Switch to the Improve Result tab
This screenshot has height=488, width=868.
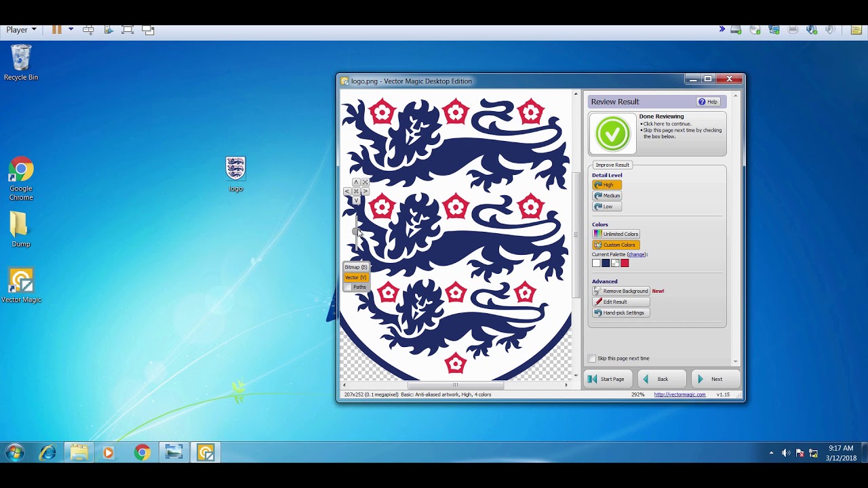(x=612, y=165)
